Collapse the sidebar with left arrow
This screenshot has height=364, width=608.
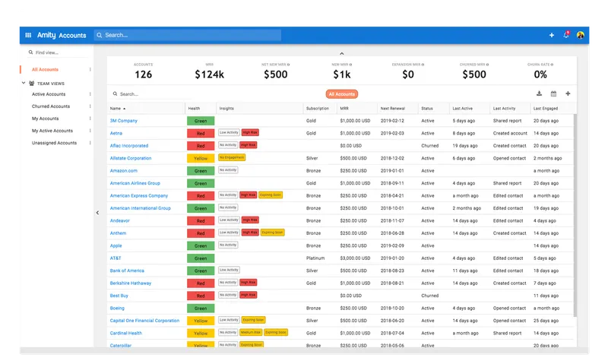pos(97,213)
